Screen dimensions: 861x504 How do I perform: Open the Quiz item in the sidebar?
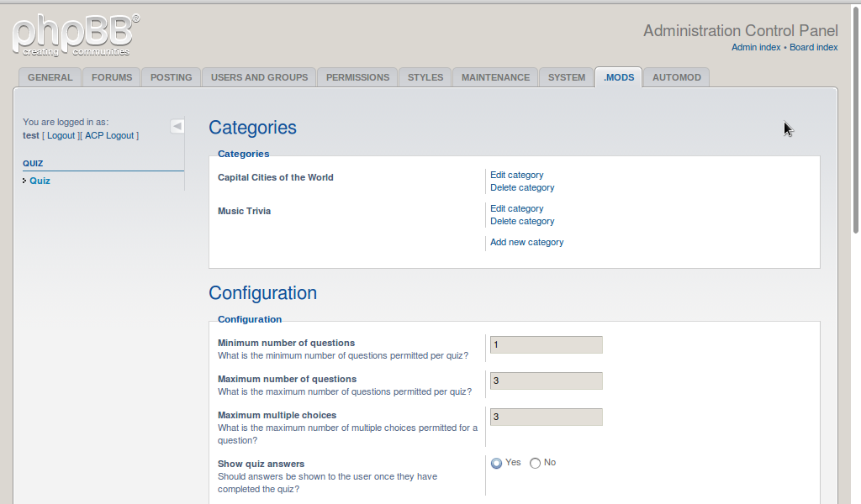pos(40,181)
